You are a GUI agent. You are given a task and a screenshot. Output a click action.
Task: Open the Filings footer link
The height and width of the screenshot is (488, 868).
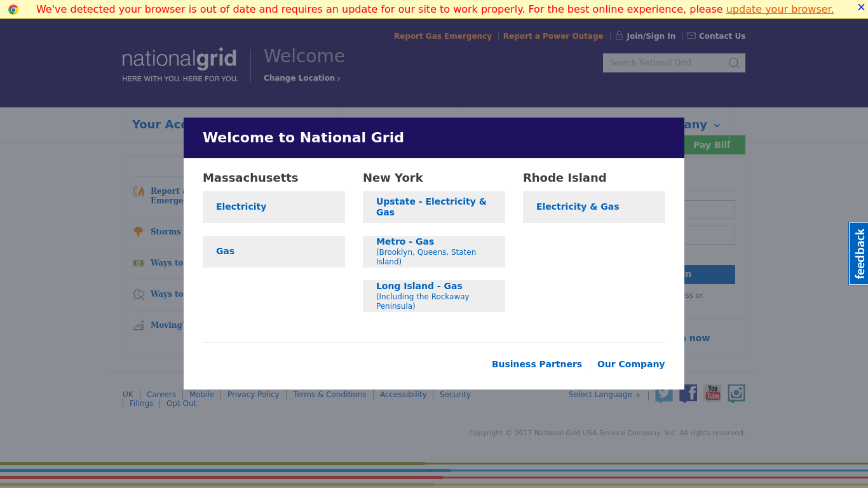tap(141, 403)
